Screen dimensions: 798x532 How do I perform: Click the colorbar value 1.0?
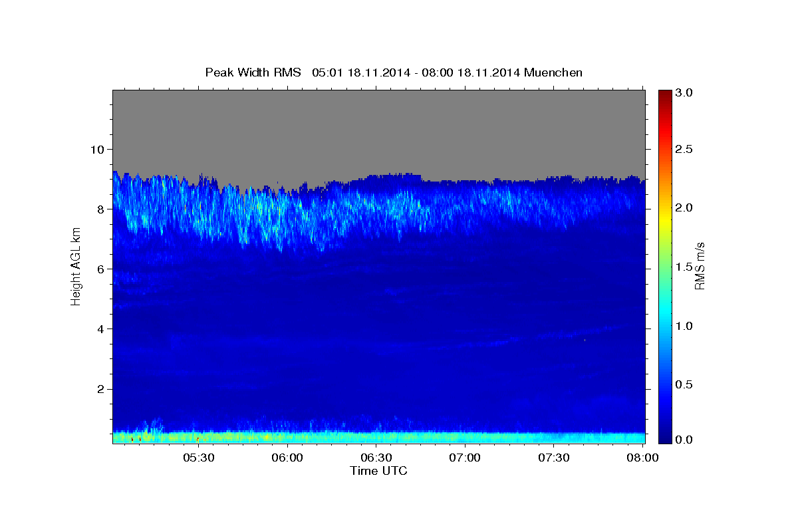[685, 325]
